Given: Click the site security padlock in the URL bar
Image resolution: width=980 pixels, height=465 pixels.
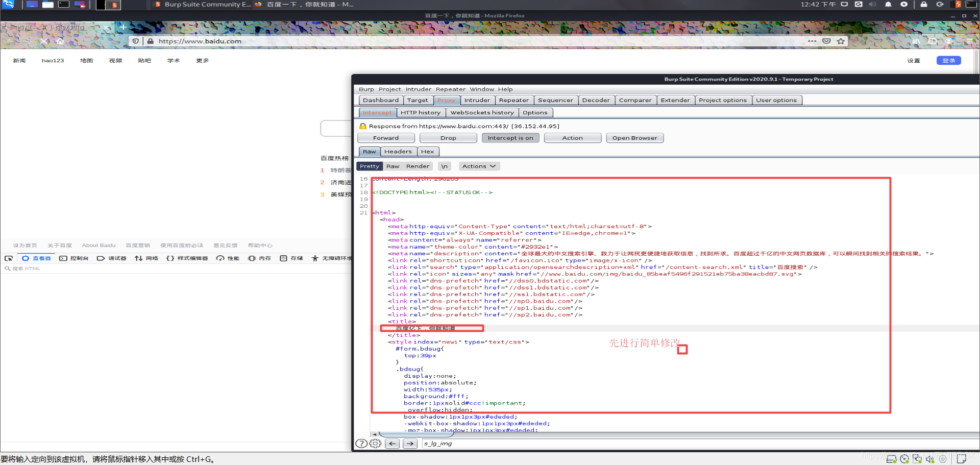Looking at the screenshot, I should (x=150, y=41).
